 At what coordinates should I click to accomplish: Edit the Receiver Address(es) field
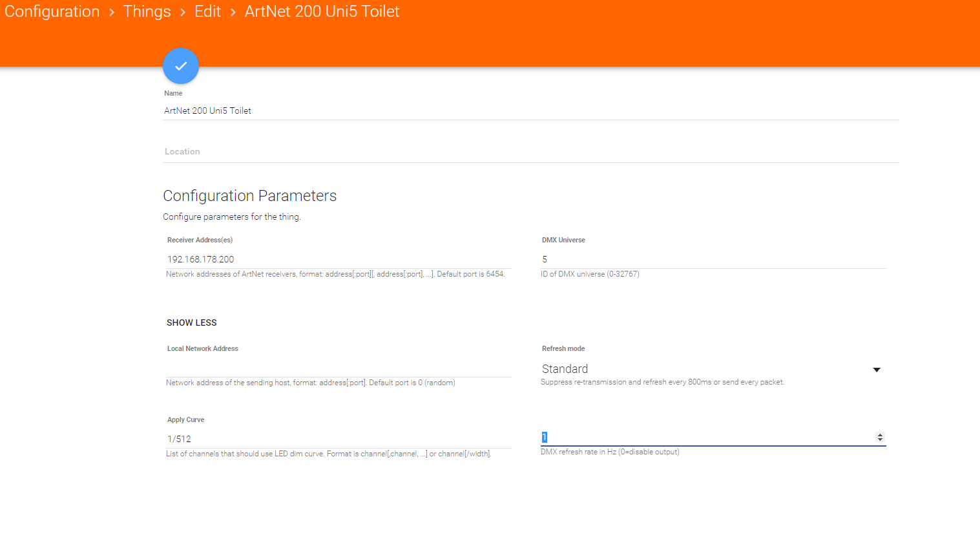pyautogui.click(x=338, y=259)
